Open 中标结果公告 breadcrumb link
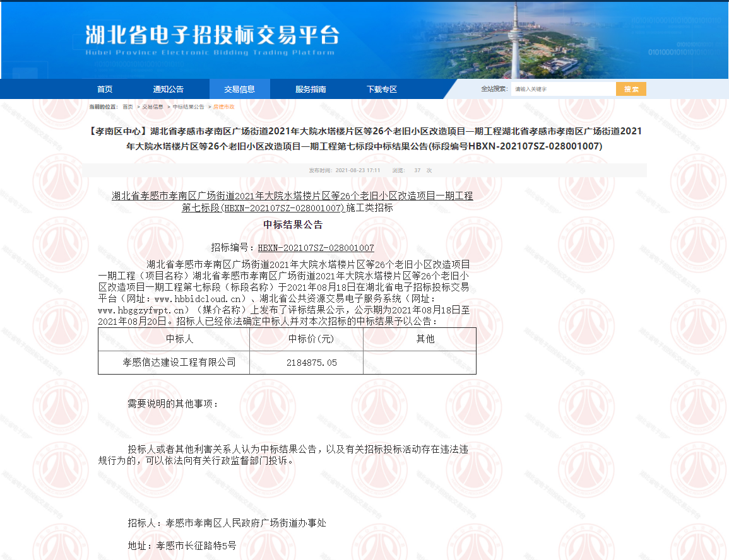Viewport: 729px width, 560px height. [188, 107]
